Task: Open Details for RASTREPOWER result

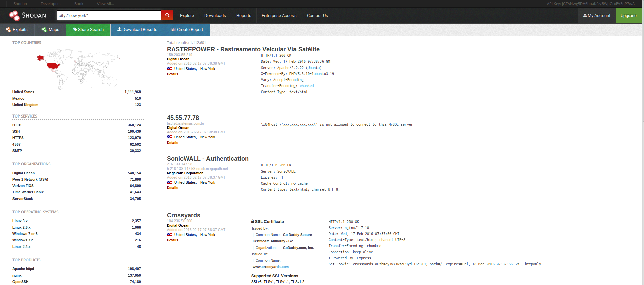Action: click(x=172, y=74)
